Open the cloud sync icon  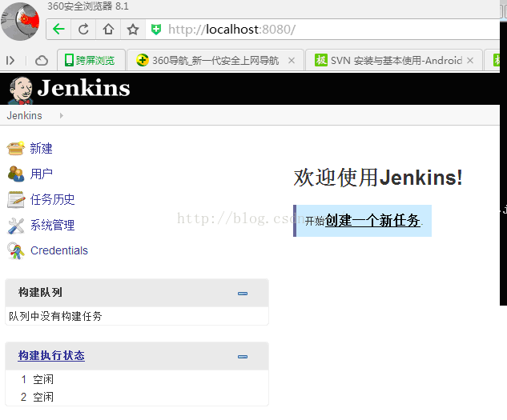42,61
